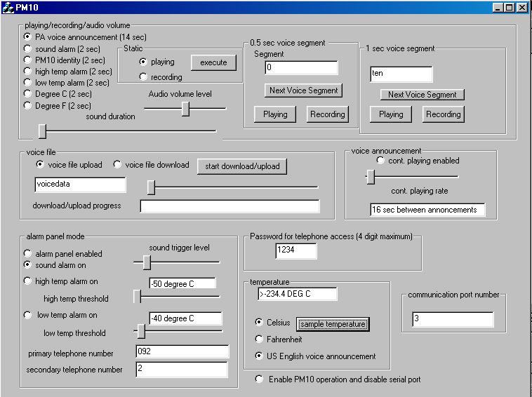Viewport: 532px width, 397px height.
Task: Click the telephone access password field
Action: [296, 250]
